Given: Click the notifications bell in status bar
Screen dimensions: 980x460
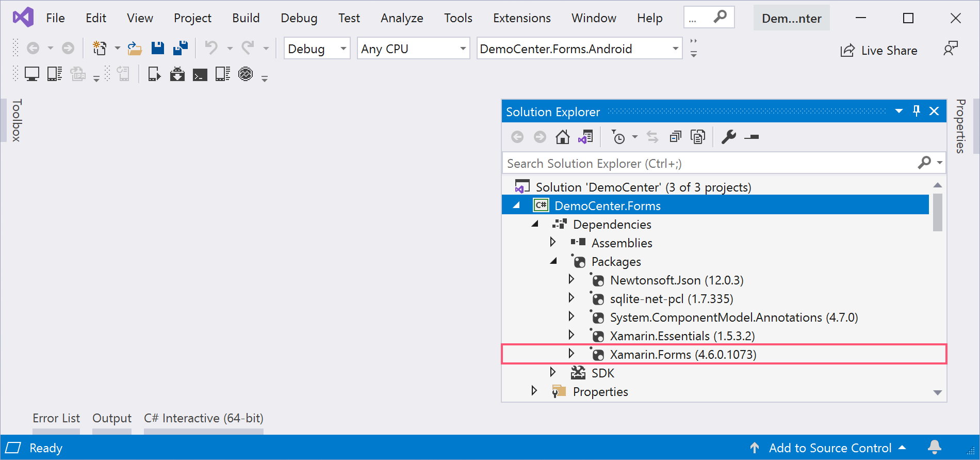Looking at the screenshot, I should coord(934,447).
